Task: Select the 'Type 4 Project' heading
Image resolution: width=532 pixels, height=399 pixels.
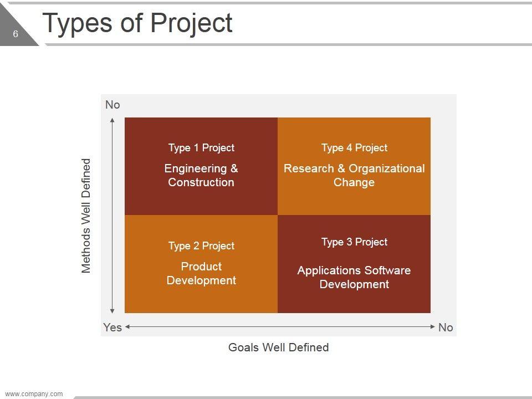Action: [x=354, y=148]
